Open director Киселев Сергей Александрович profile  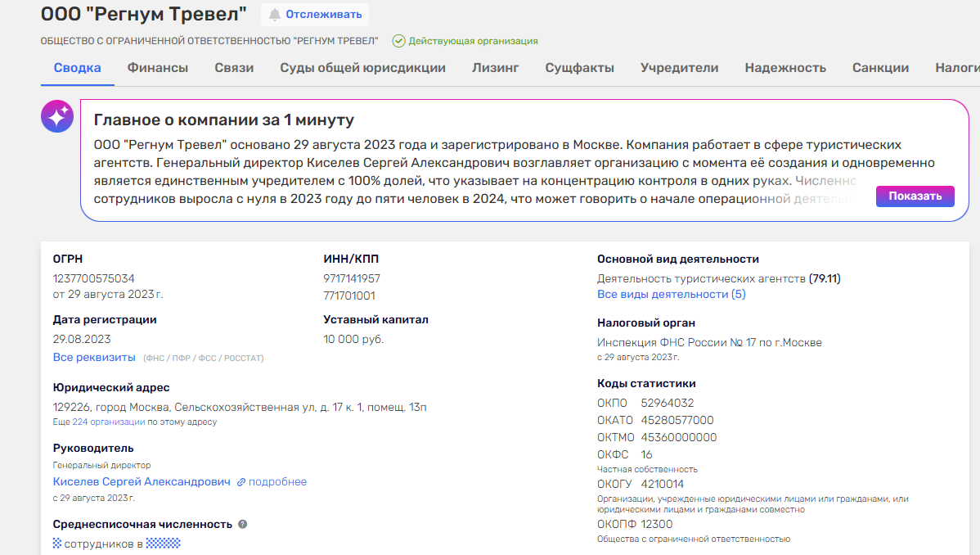tap(142, 482)
